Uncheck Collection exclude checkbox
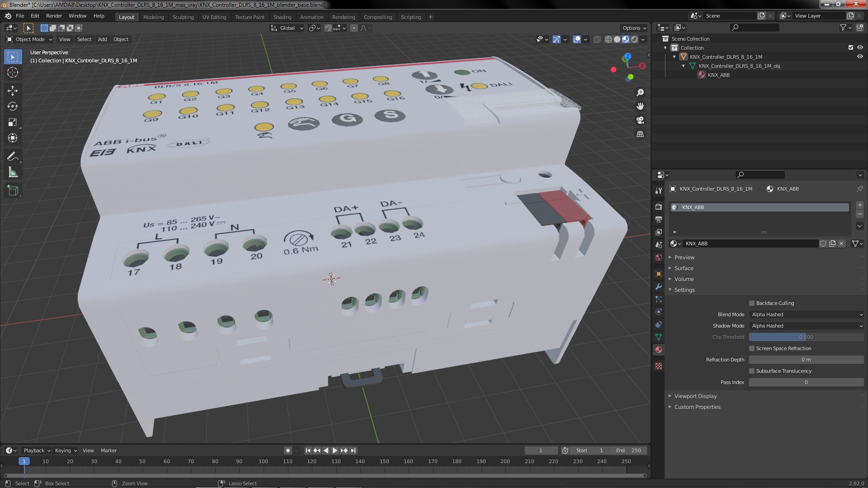 (x=851, y=47)
